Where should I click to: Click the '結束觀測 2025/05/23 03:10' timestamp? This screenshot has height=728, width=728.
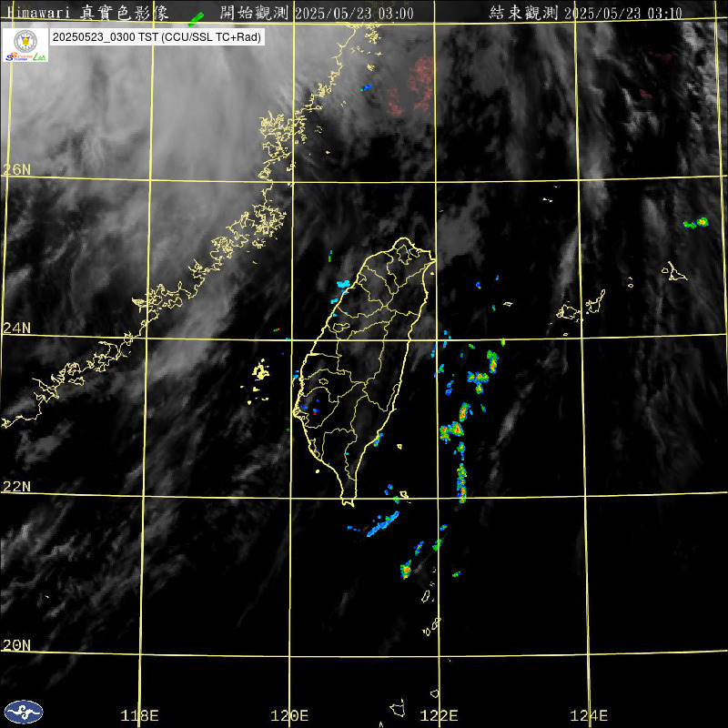586,13
